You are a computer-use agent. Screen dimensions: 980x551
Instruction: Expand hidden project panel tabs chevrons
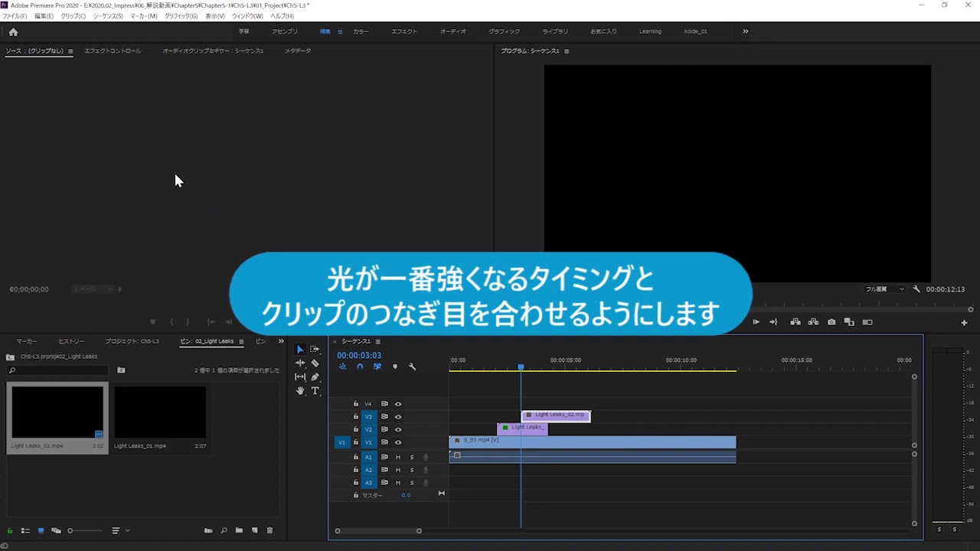(x=281, y=341)
